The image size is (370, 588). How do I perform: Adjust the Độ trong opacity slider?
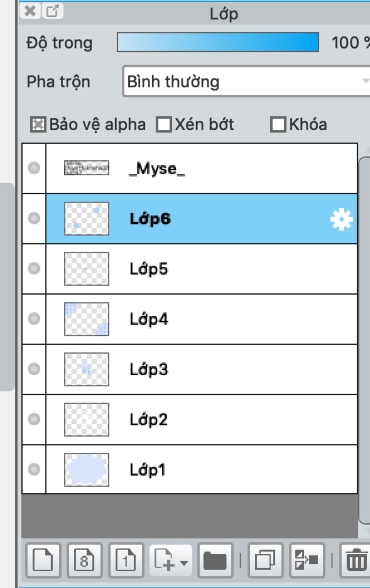point(218,42)
